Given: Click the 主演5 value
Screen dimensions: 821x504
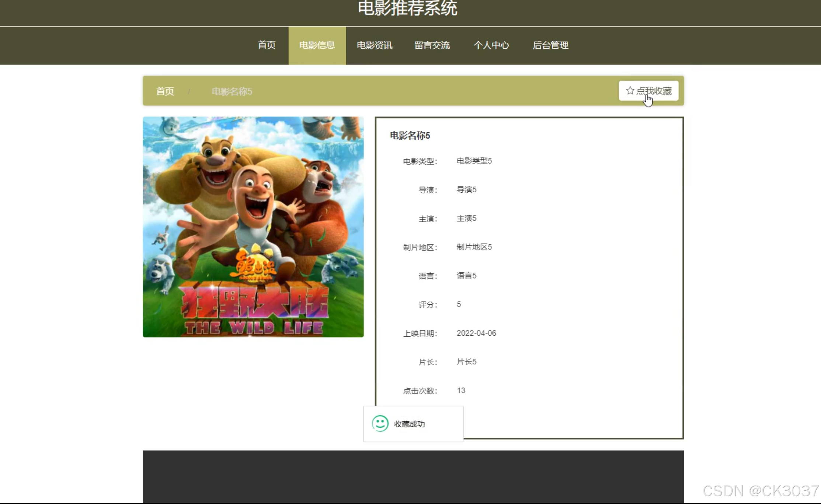Looking at the screenshot, I should pyautogui.click(x=466, y=218).
